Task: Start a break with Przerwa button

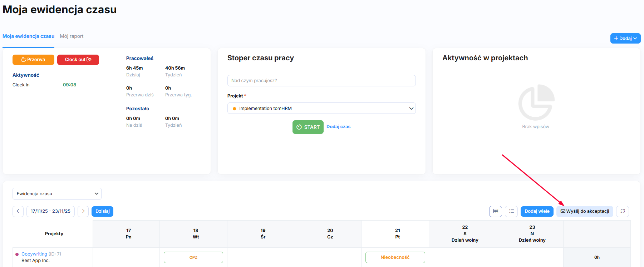Action: click(33, 60)
